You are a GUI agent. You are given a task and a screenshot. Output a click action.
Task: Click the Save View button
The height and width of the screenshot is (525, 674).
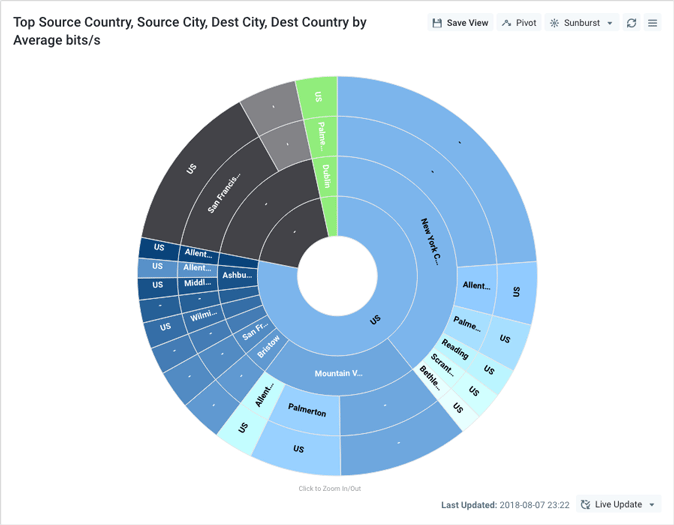click(x=460, y=23)
